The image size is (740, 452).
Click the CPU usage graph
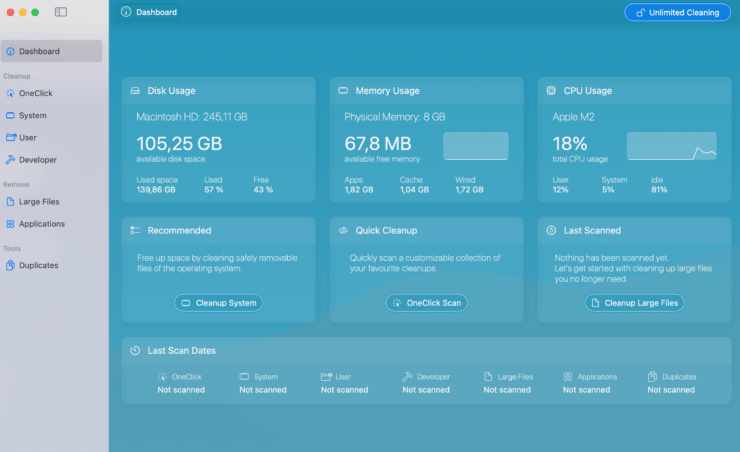coord(671,146)
